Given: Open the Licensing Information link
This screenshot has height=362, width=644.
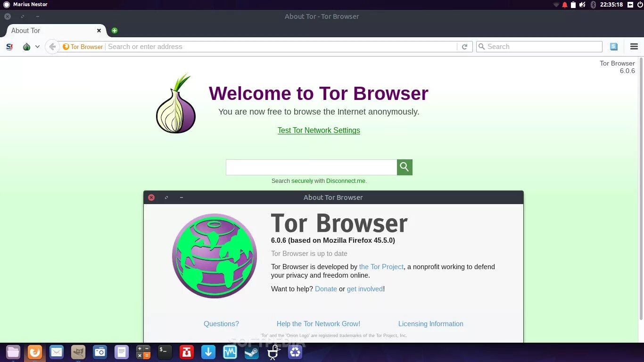Looking at the screenshot, I should (431, 324).
